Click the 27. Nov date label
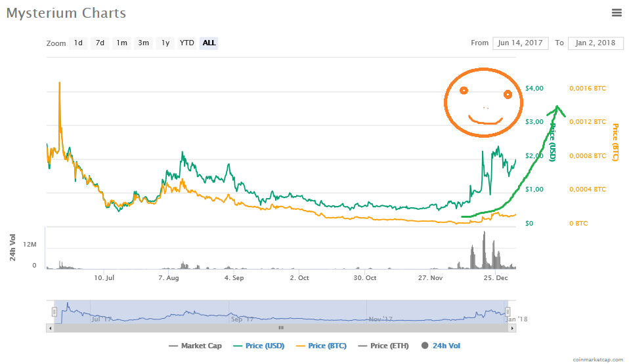The width and height of the screenshot is (629, 364). [431, 278]
